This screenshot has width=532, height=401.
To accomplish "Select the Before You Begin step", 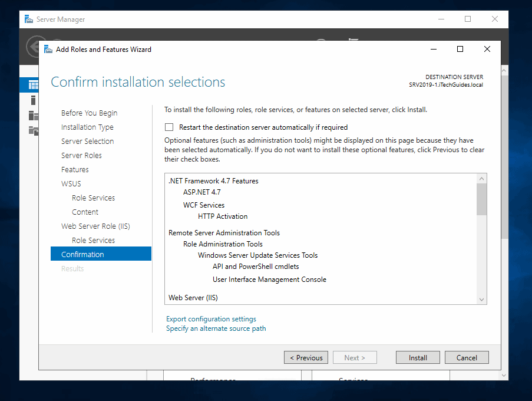I will (x=89, y=113).
